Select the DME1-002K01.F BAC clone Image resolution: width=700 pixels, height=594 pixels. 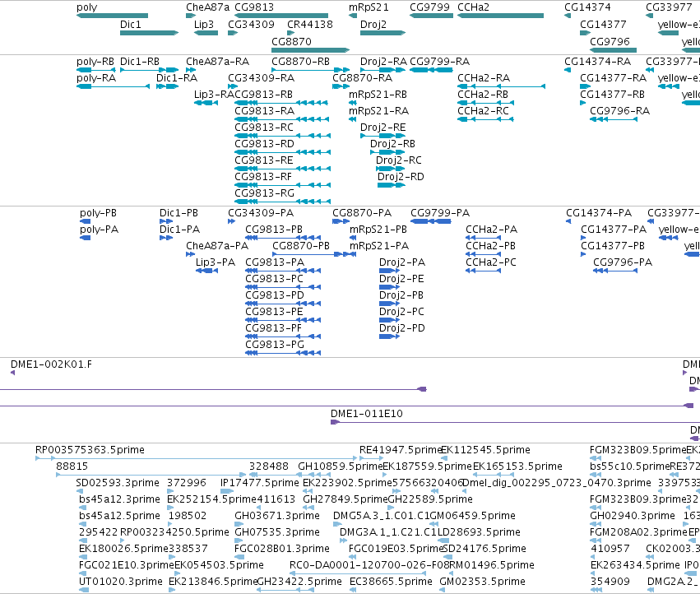13,373
